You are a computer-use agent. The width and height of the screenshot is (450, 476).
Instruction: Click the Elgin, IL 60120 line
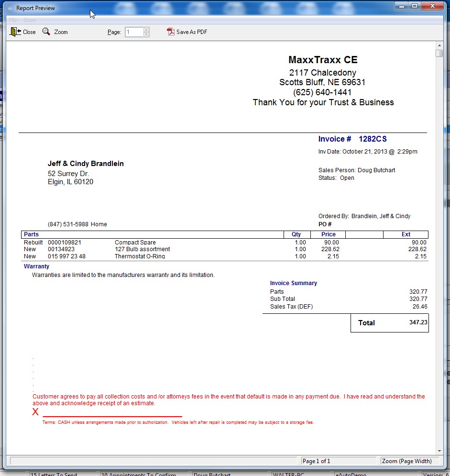(70, 182)
